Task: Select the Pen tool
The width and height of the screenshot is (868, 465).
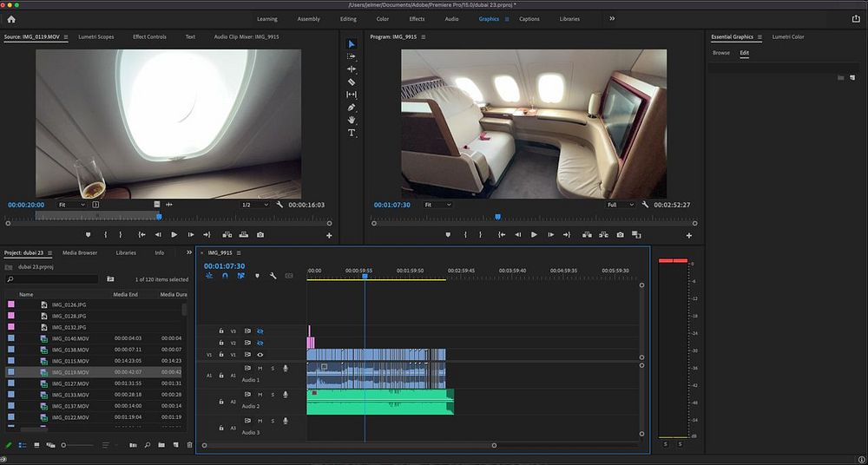Action: (352, 107)
